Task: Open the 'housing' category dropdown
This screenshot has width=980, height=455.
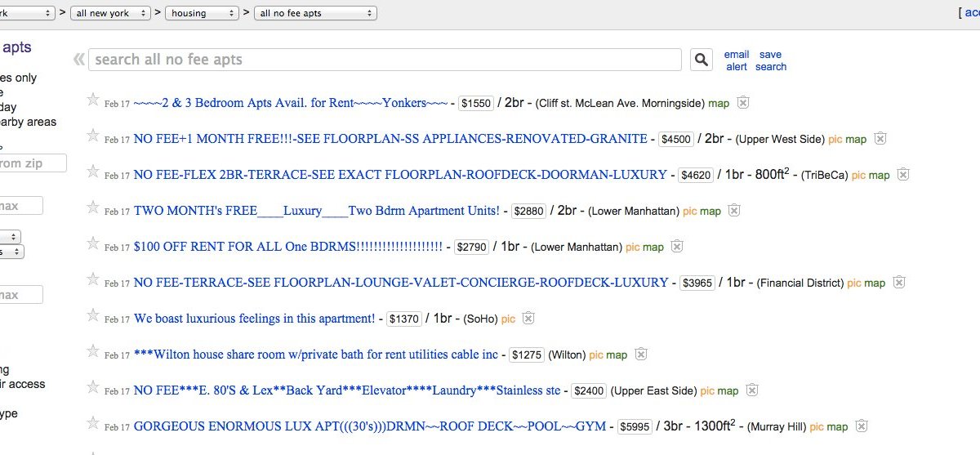Action: click(x=203, y=13)
